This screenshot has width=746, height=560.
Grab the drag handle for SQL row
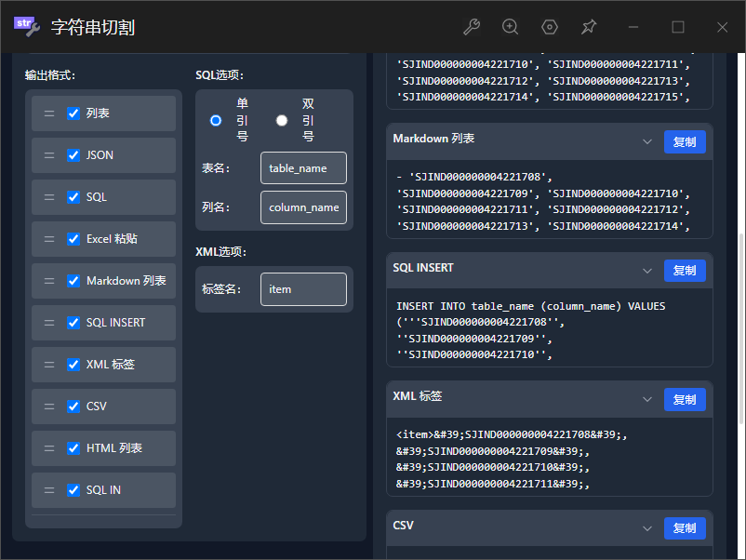[x=49, y=197]
